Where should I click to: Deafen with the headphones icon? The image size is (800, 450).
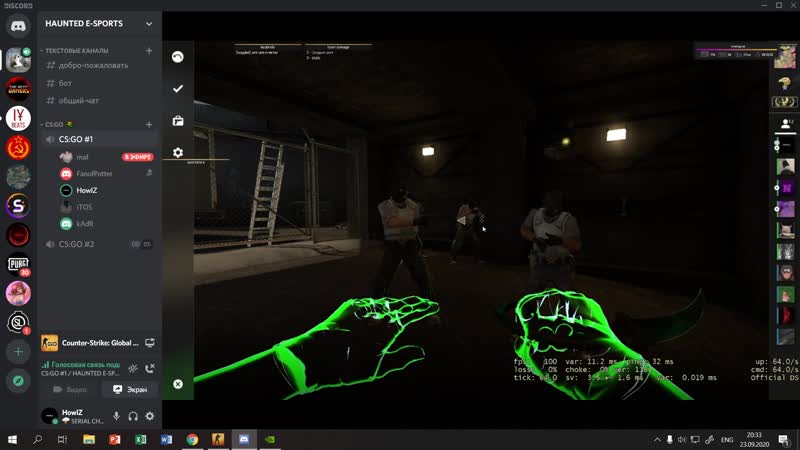(133, 416)
